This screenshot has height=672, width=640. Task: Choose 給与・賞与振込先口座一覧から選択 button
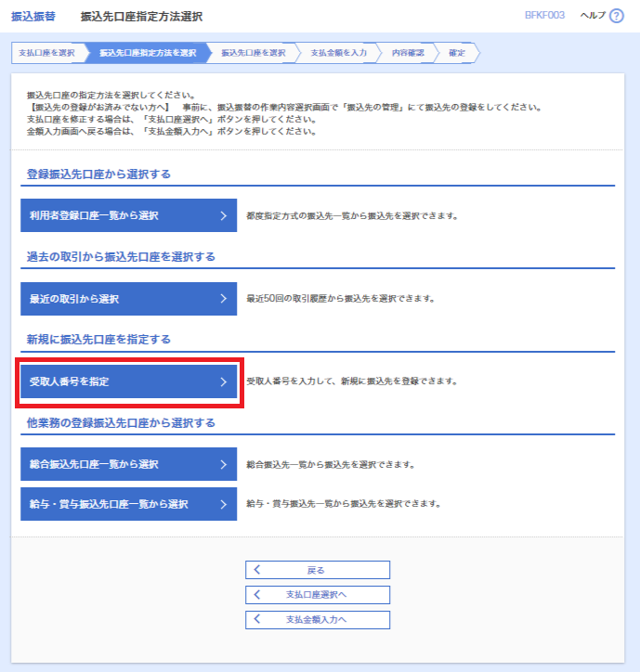pos(129,504)
